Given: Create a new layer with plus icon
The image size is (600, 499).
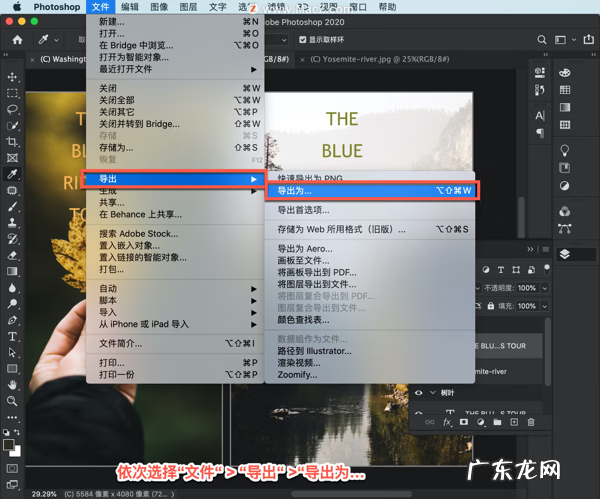Looking at the screenshot, I should point(514,422).
